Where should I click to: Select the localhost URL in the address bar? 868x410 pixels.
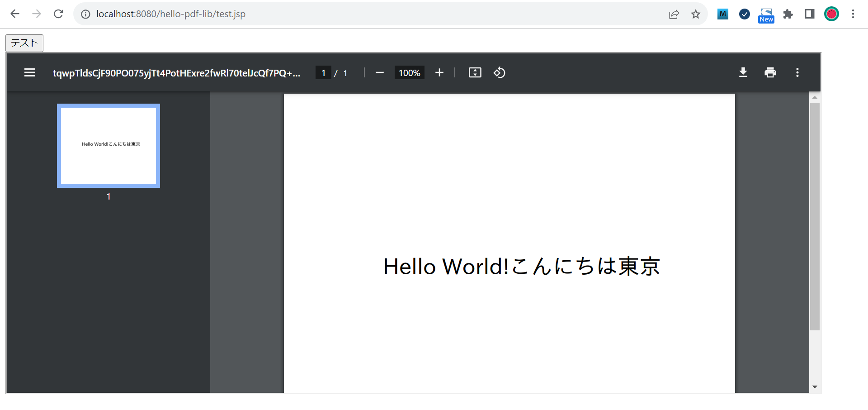[x=171, y=14]
